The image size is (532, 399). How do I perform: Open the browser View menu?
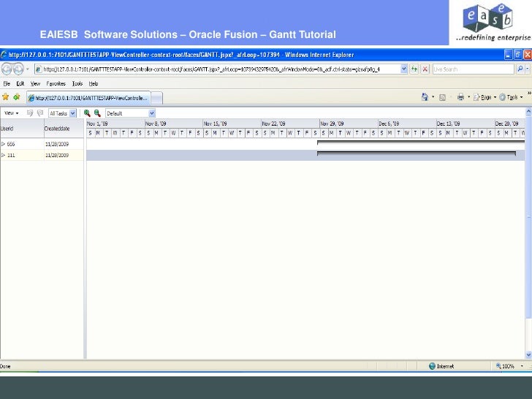35,83
